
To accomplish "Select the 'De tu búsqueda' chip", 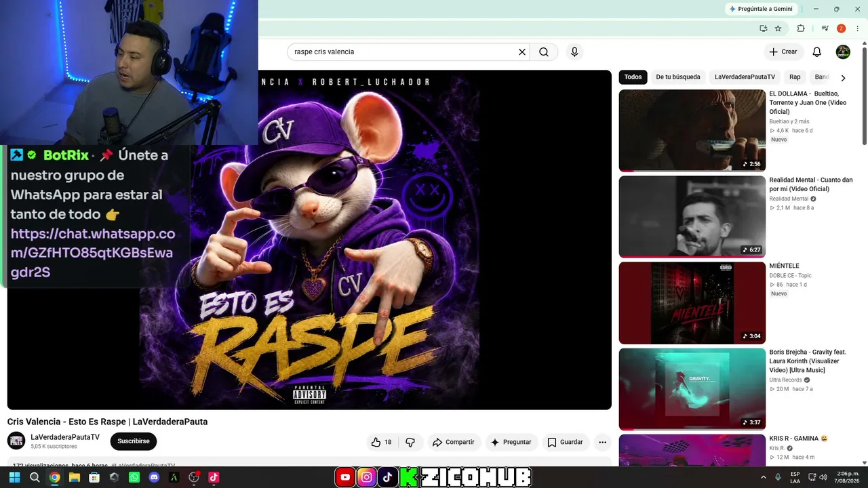I will click(678, 77).
